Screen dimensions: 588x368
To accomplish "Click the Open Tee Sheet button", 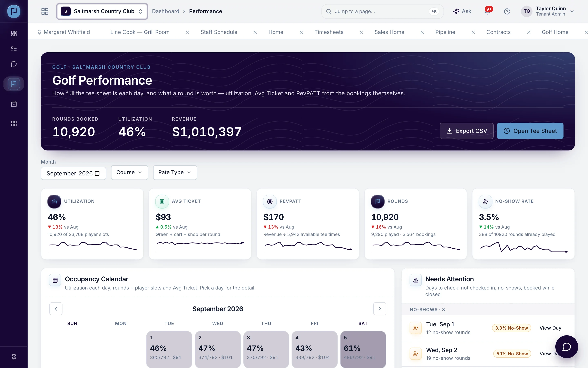I will click(530, 131).
